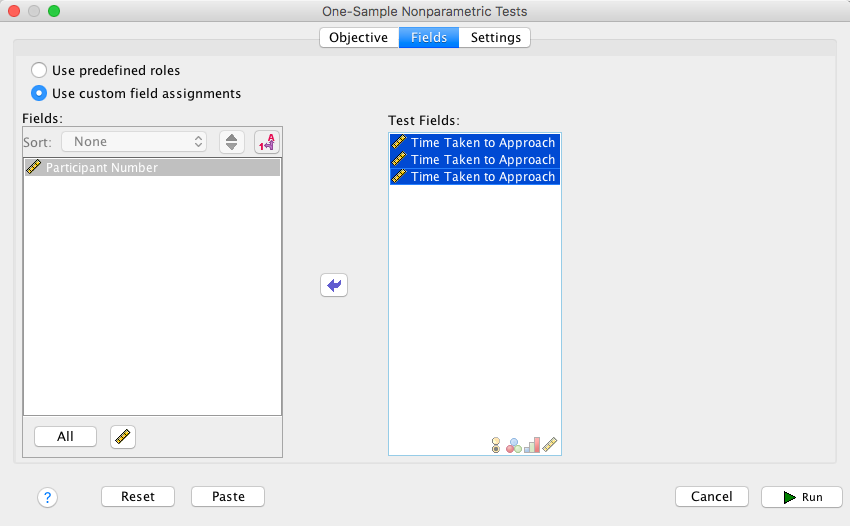Image resolution: width=850 pixels, height=526 pixels.
Task: Open the Fields tab
Action: (429, 38)
